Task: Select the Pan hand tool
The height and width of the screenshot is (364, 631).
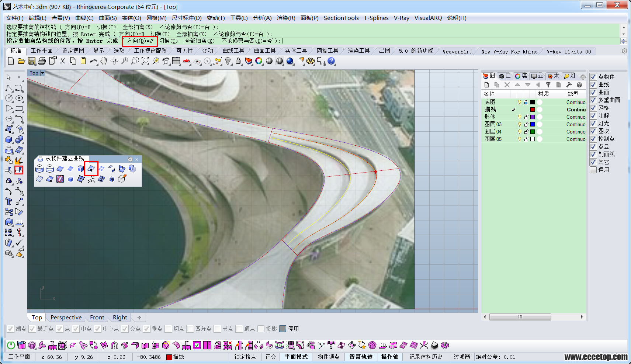Action: coord(104,61)
